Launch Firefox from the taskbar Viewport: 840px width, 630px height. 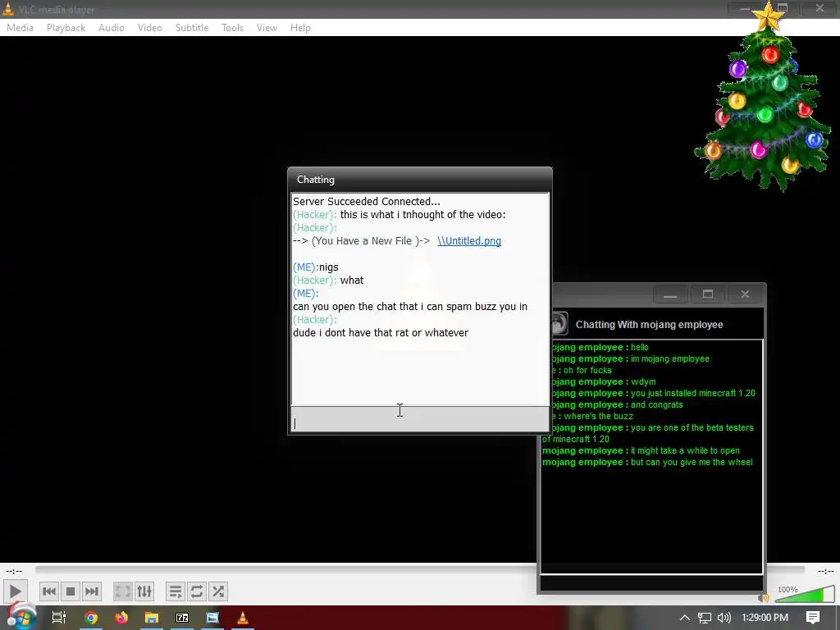(x=121, y=618)
